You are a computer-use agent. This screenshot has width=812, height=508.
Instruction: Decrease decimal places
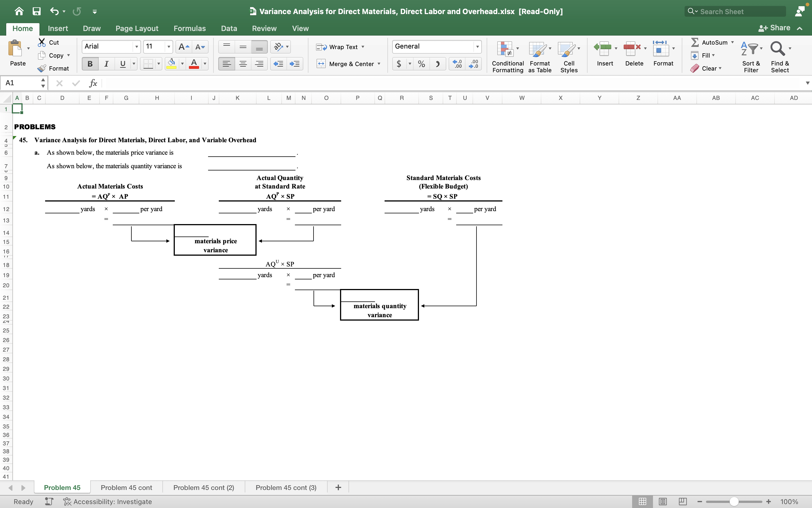tap(473, 64)
